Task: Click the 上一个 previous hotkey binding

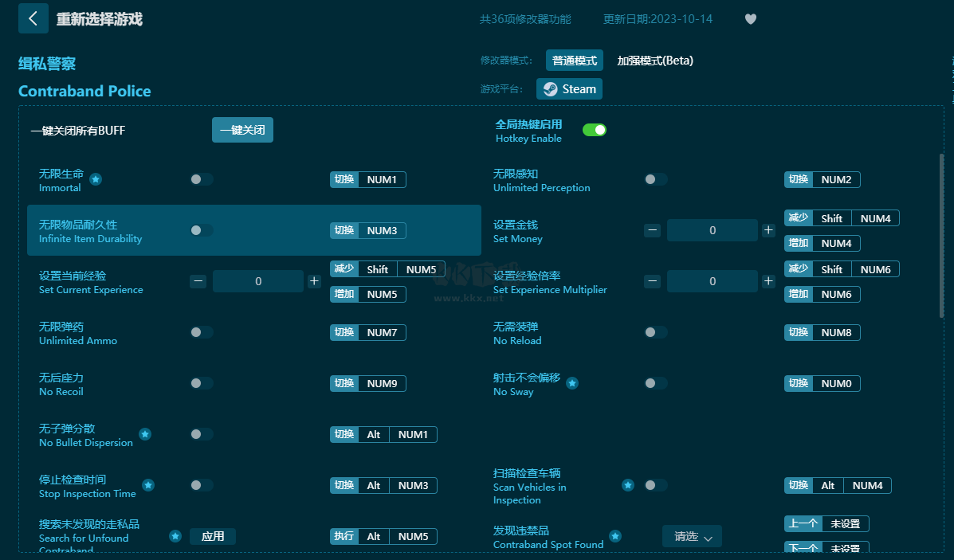Action: click(x=826, y=523)
